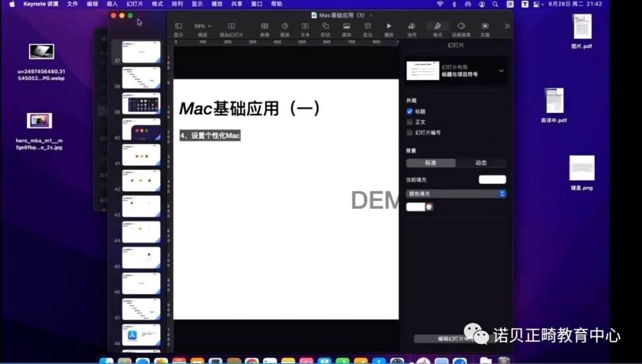Select slide thumbnail 40
Image resolution: width=642 pixels, height=364 pixels.
141,129
